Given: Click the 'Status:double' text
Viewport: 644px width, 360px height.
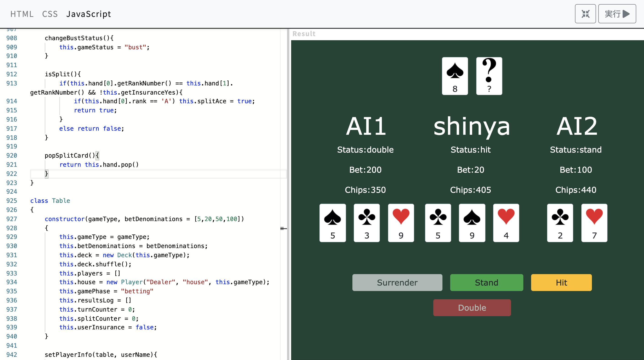Looking at the screenshot, I should (x=365, y=150).
